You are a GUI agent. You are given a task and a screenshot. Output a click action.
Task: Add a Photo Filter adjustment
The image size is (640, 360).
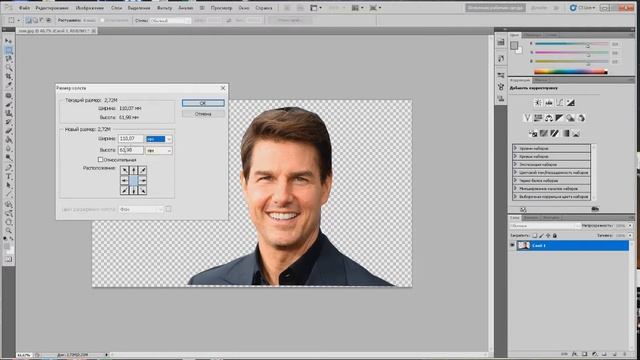click(570, 118)
